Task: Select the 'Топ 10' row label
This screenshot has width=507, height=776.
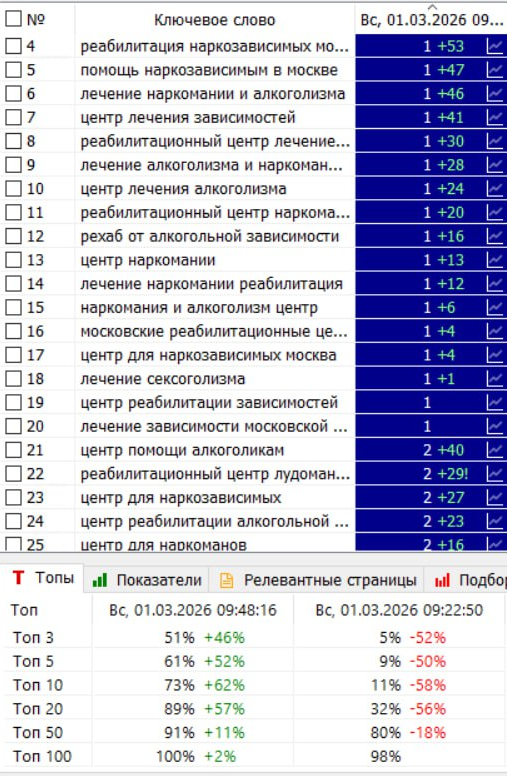Action: click(38, 685)
